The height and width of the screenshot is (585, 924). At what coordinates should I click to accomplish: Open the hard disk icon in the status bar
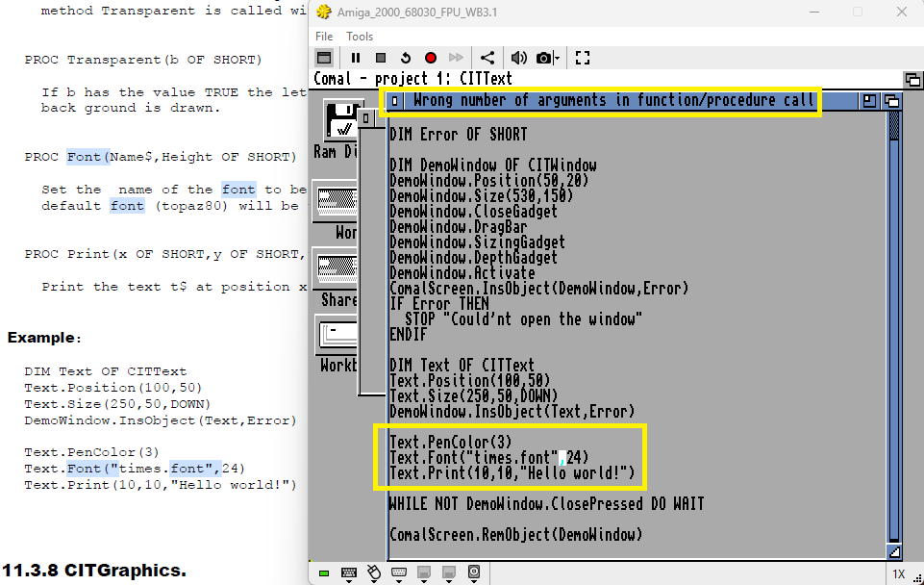click(474, 572)
